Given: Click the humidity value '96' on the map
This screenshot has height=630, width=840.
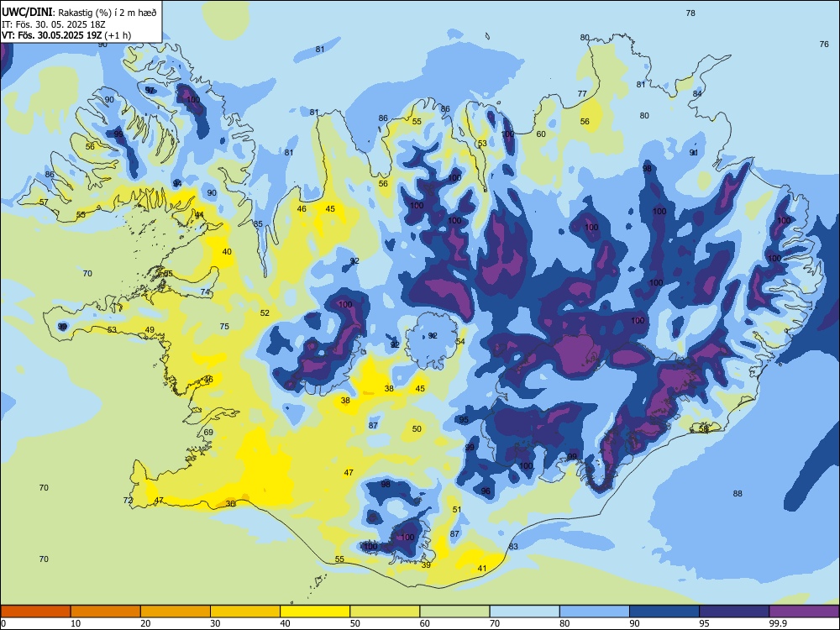Looking at the screenshot, I should coord(486,491).
